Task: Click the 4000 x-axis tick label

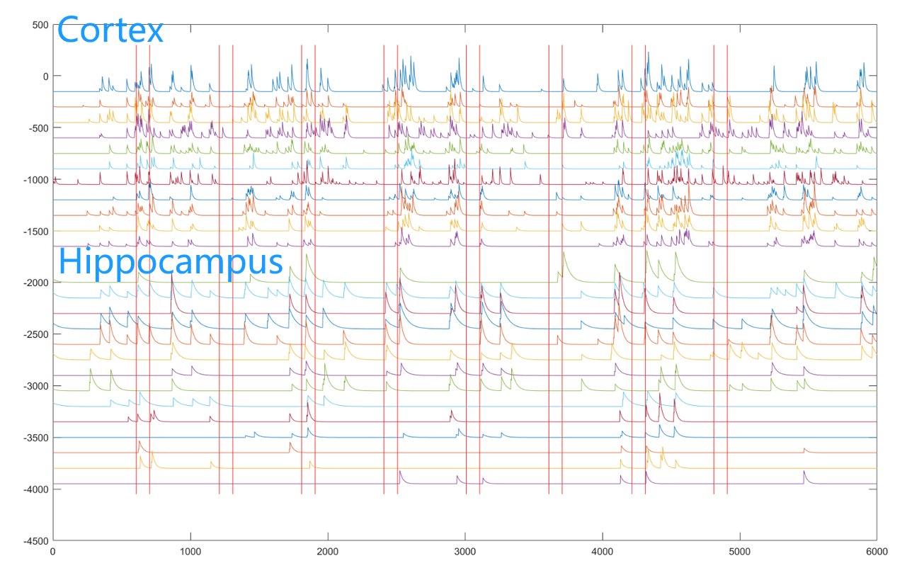Action: coord(602,551)
